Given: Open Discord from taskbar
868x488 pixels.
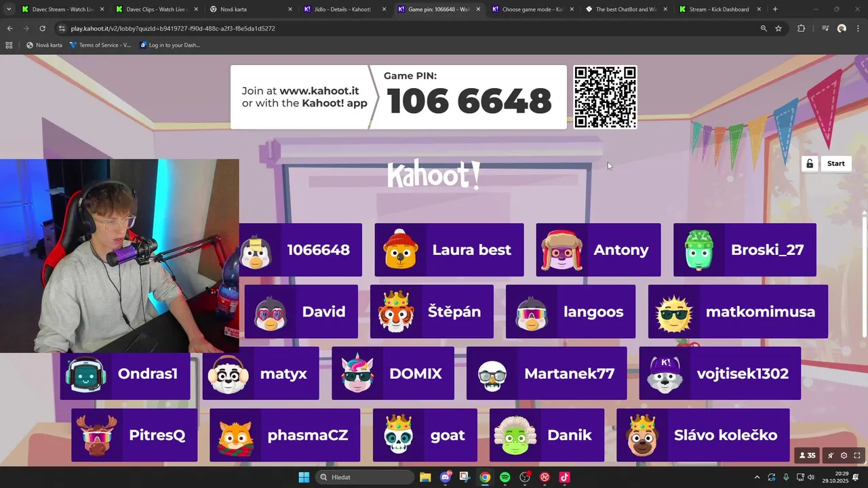Looking at the screenshot, I should point(446,477).
